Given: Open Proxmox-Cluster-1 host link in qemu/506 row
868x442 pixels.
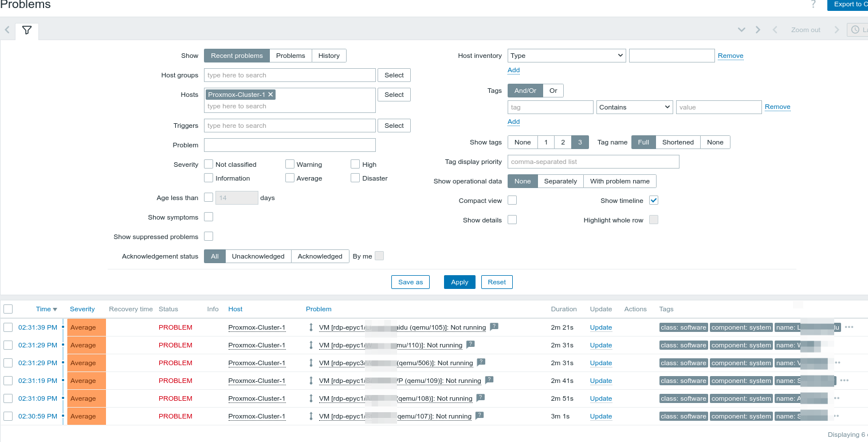Looking at the screenshot, I should point(257,363).
